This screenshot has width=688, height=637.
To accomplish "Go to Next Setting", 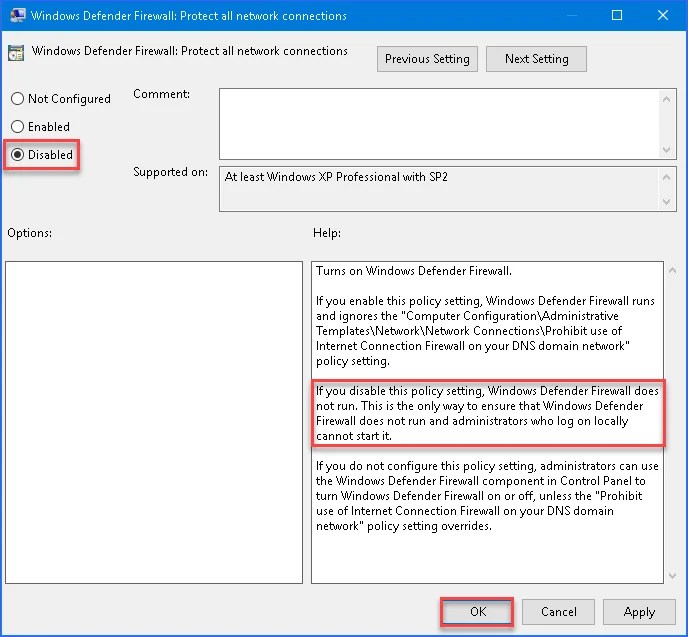I will (536, 59).
